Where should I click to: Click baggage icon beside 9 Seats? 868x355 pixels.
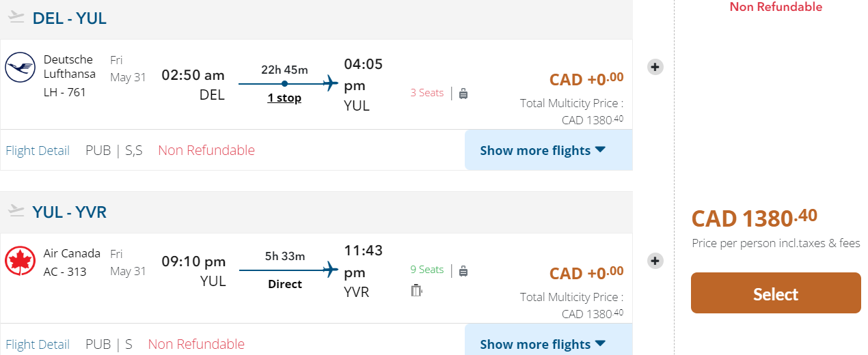click(463, 270)
